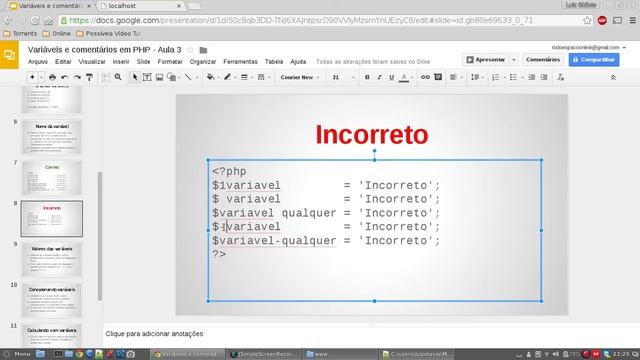This screenshot has height=360, width=640.
Task: Toggle italic formatting
Action: point(379,77)
